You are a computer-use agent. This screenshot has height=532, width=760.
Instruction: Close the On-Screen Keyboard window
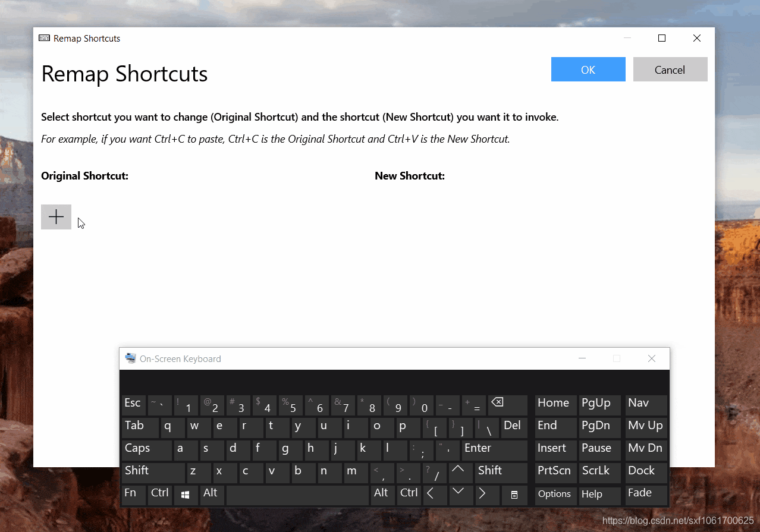coord(652,358)
